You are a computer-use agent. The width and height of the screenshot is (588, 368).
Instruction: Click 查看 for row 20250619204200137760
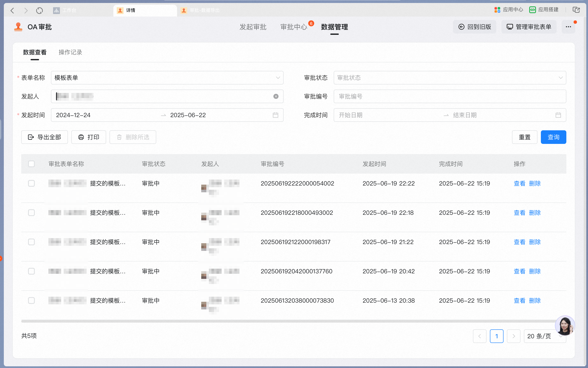pyautogui.click(x=519, y=271)
